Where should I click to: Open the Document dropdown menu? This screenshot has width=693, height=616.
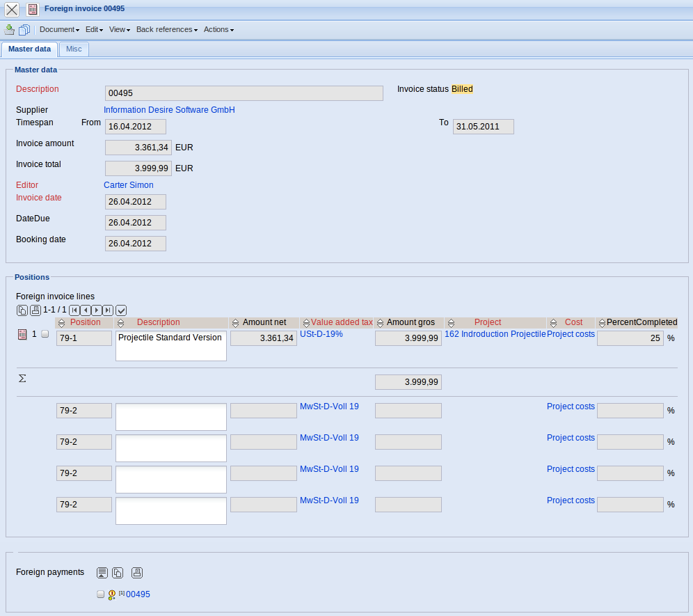(x=59, y=30)
